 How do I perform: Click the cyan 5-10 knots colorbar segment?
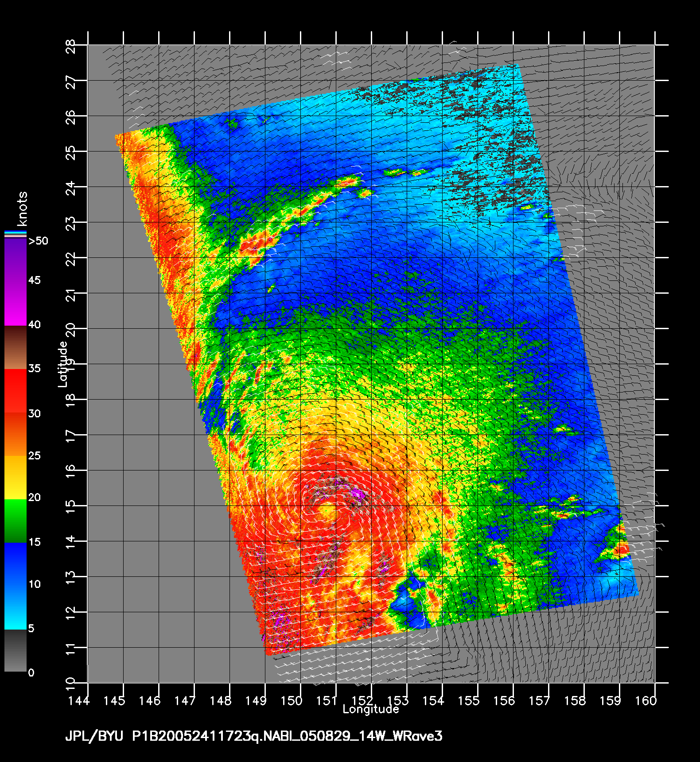click(x=16, y=607)
